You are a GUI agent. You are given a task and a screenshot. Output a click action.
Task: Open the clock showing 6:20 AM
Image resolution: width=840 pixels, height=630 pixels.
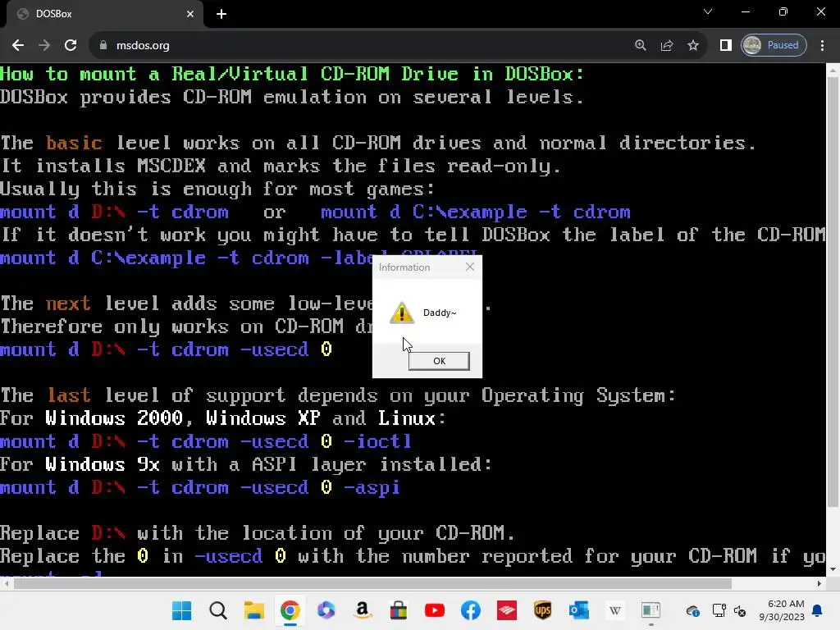click(x=782, y=610)
